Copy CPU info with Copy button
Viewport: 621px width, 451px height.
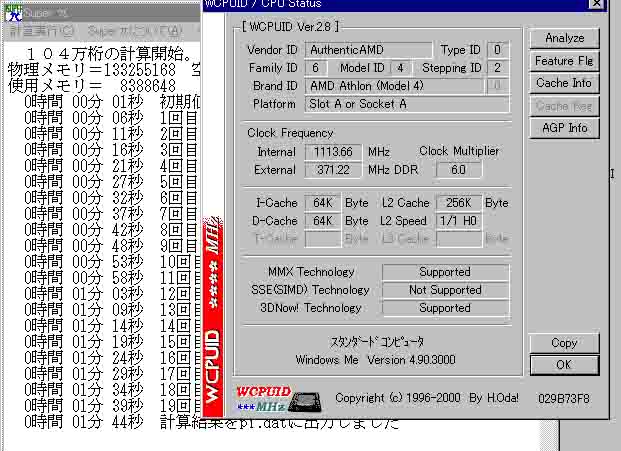click(564, 343)
